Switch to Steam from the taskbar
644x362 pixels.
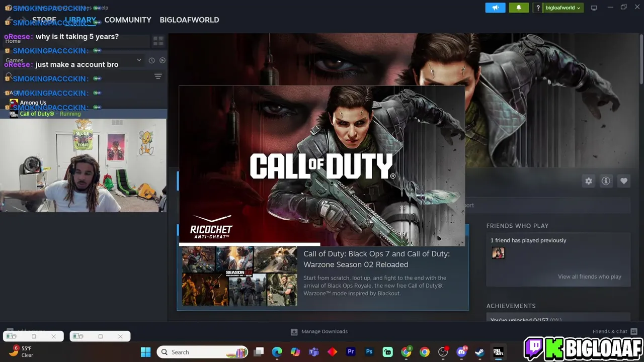(479, 352)
